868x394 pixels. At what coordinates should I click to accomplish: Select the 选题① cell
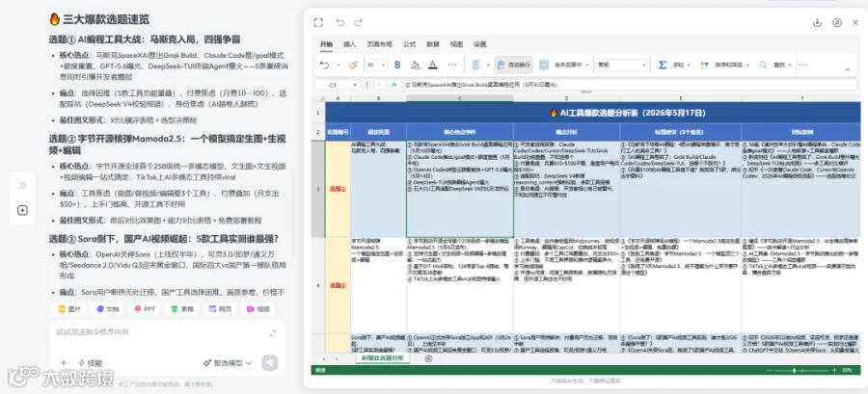pyautogui.click(x=338, y=189)
